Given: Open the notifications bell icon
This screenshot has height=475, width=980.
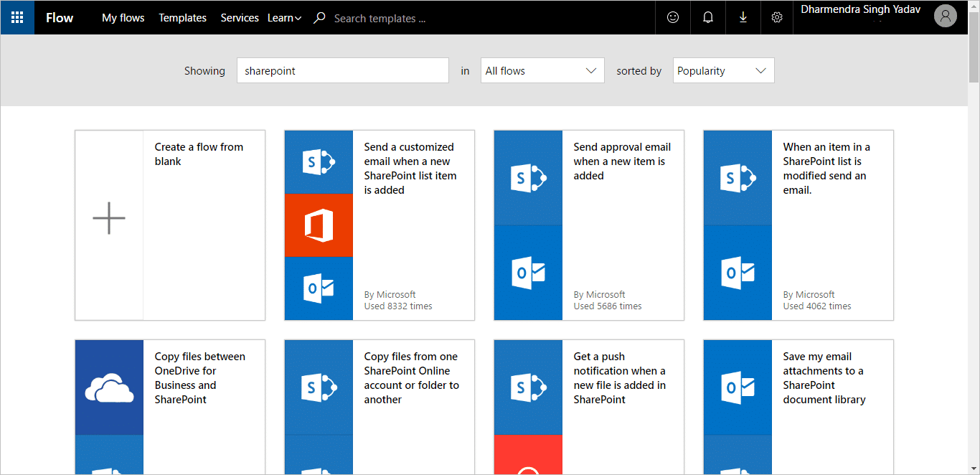Looking at the screenshot, I should pos(708,17).
